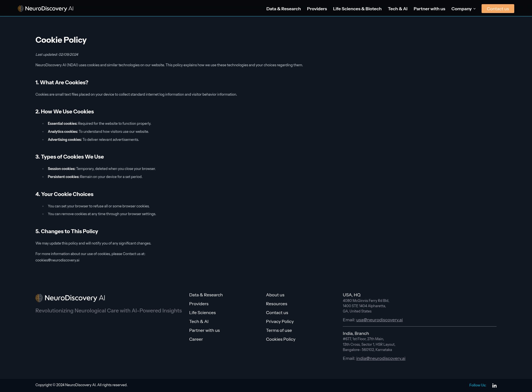The width and height of the screenshot is (532, 392).
Task: Open the Terms of use footer link
Action: [x=279, y=330]
